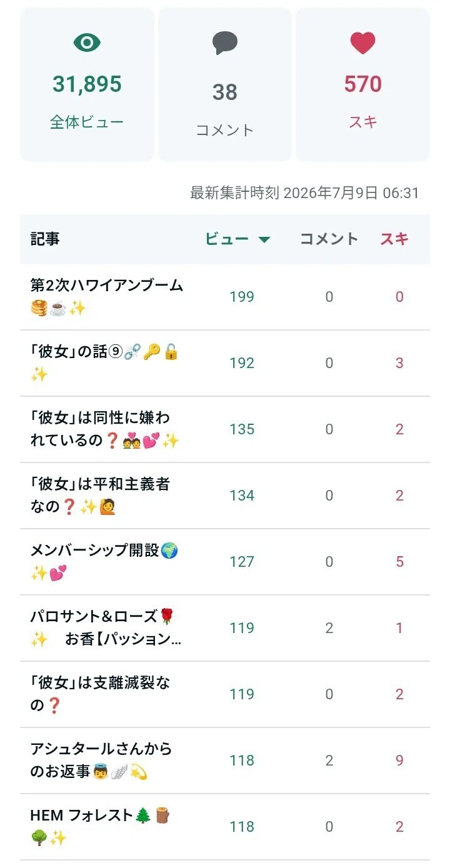The width and height of the screenshot is (450, 868).
Task: Click the green eye views icon
Action: click(x=87, y=42)
